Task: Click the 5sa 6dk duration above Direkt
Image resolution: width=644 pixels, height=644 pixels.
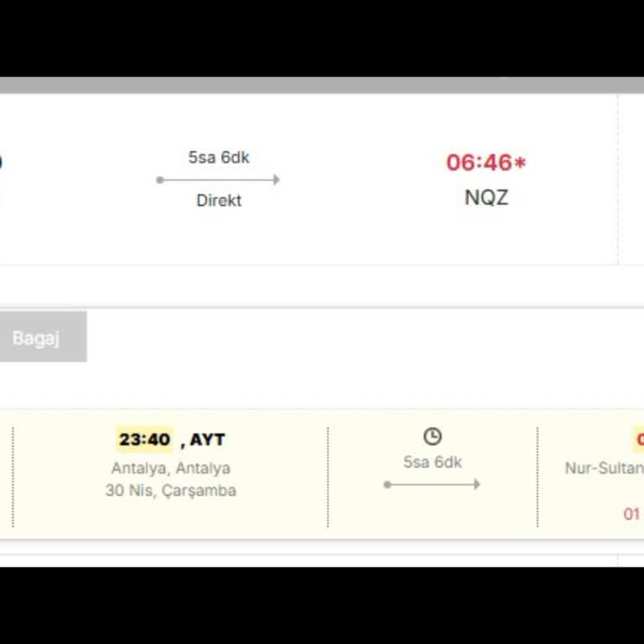Action: tap(219, 158)
